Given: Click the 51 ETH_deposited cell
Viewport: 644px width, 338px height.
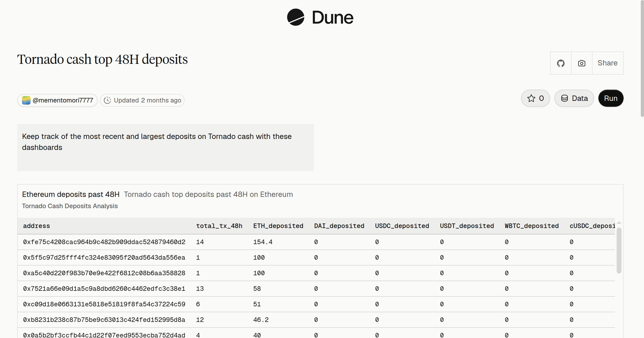Looking at the screenshot, I should 257,304.
